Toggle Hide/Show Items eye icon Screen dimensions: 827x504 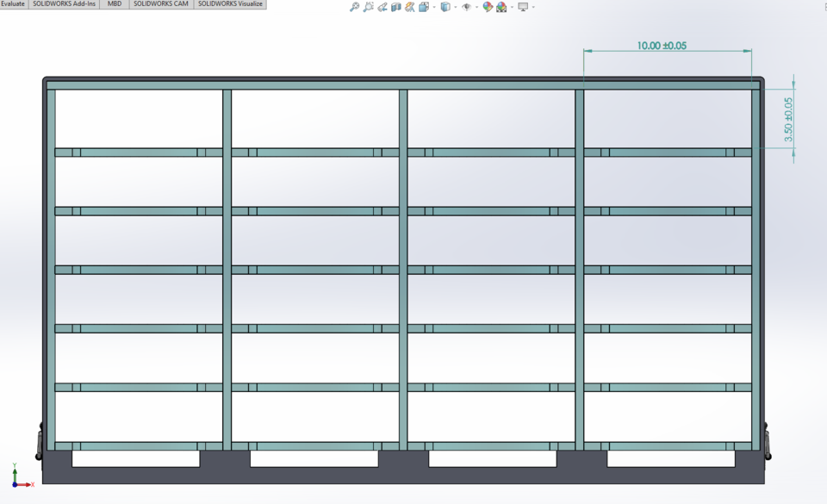[x=466, y=7]
